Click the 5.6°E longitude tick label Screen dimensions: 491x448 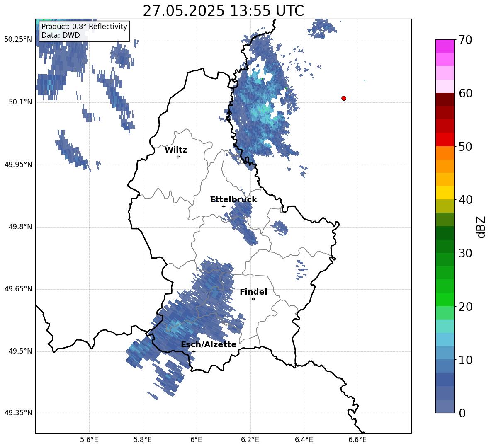(x=89, y=440)
